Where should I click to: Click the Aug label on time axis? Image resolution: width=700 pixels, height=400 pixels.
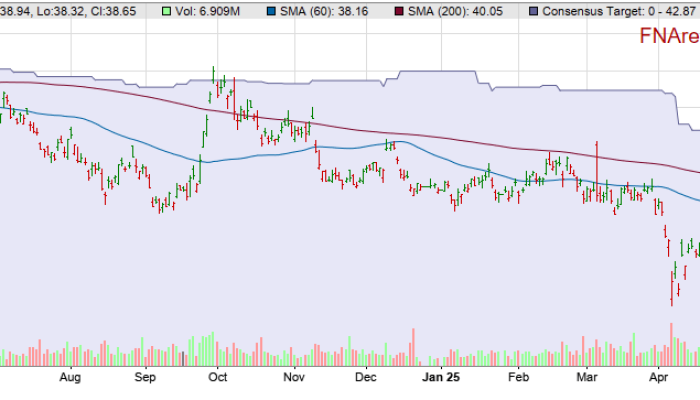tap(69, 378)
